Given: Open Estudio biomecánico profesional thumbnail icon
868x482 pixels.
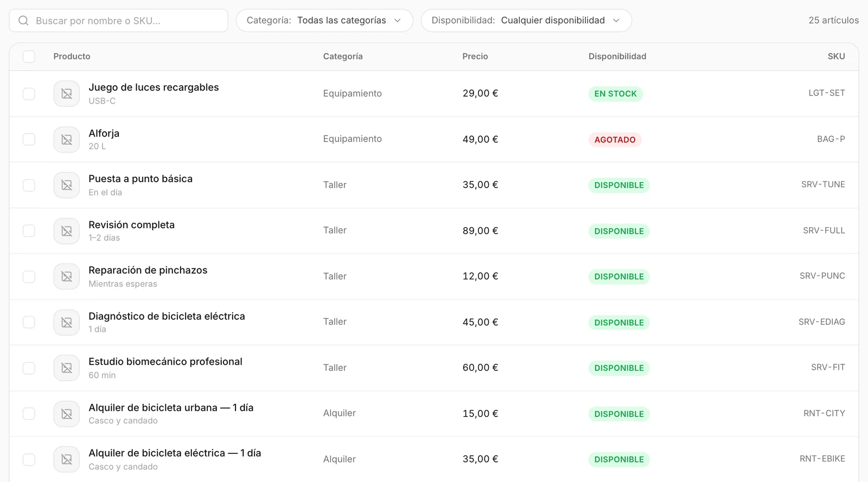Looking at the screenshot, I should pyautogui.click(x=67, y=368).
